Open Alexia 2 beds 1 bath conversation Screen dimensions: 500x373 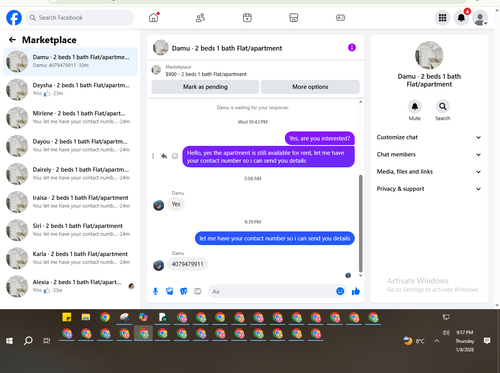click(x=70, y=286)
